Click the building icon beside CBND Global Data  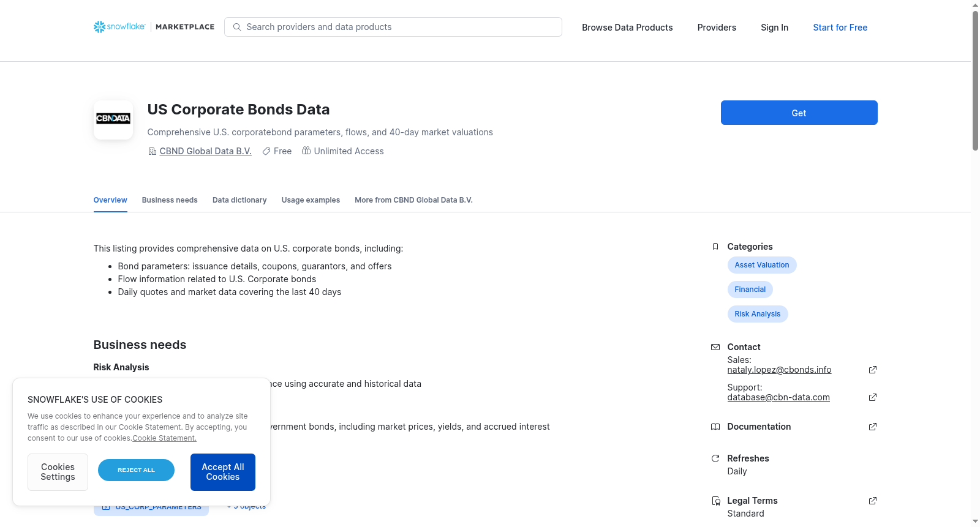click(152, 151)
